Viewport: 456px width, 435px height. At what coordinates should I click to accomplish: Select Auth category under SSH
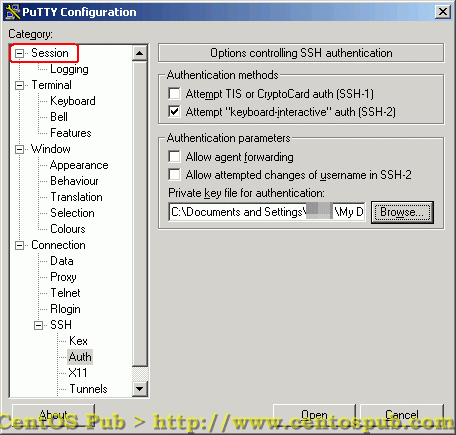pos(80,357)
